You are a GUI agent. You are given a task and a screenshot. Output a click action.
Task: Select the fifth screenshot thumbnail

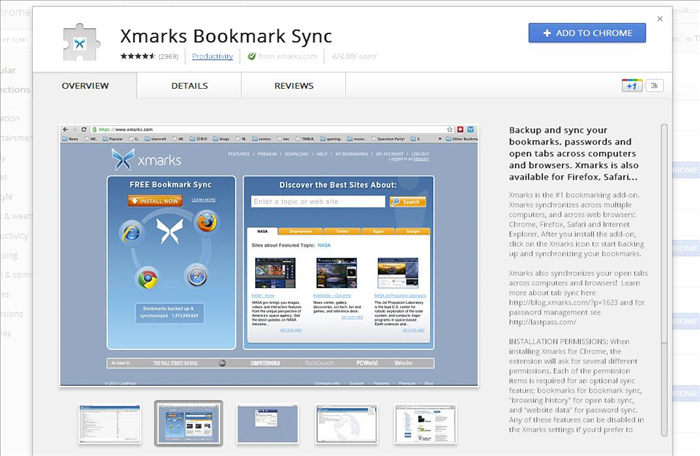point(425,424)
